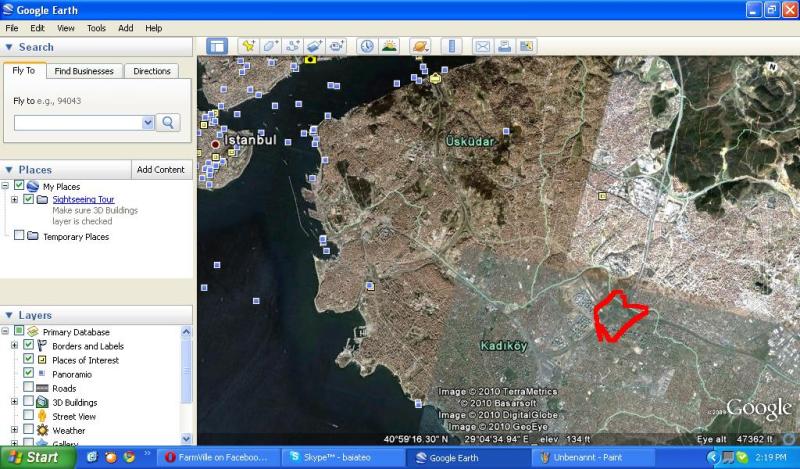Collapse the Layers panel triangle

9,315
